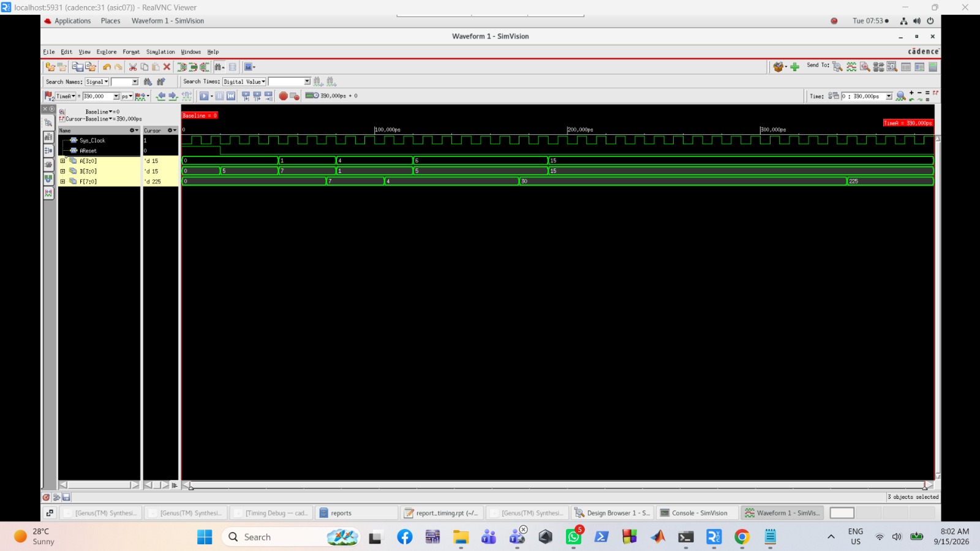Expand the A[3:0] bus signal
Image resolution: width=980 pixels, height=551 pixels.
point(62,161)
